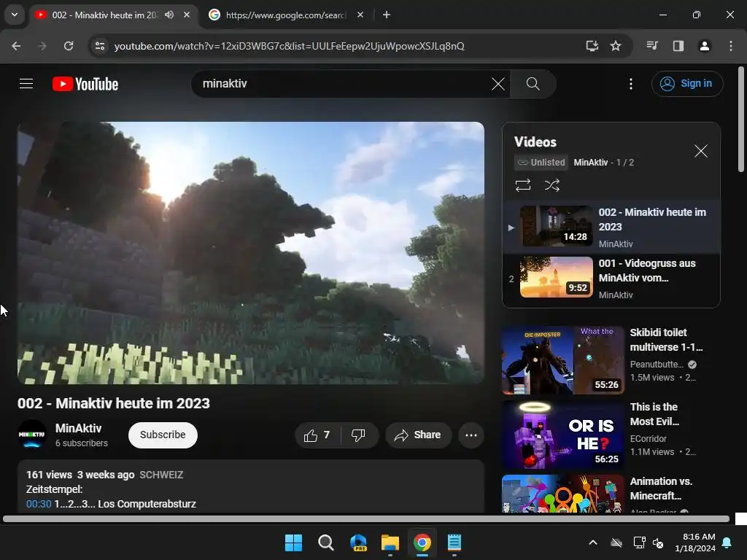The image size is (747, 560).
Task: Click the address bar URL
Action: coord(289,46)
